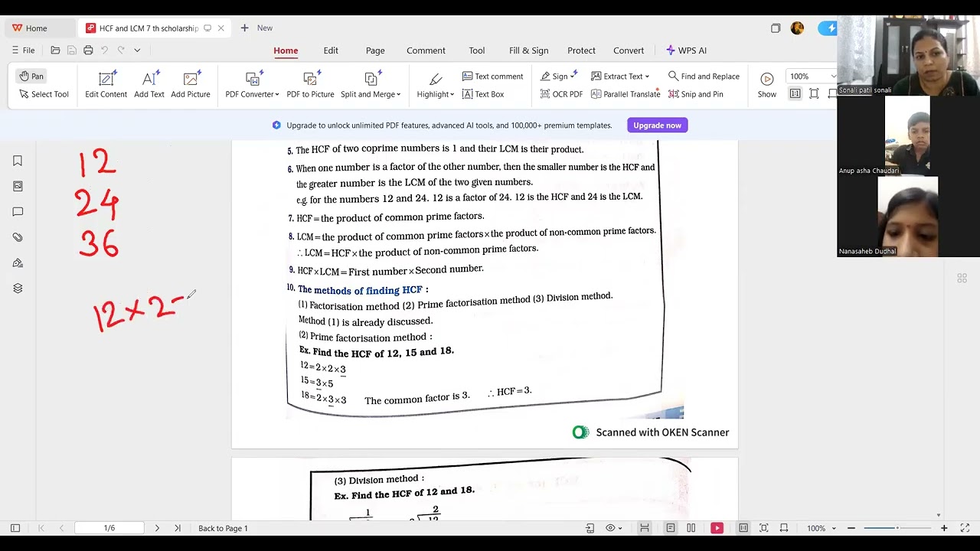Choose the Add Picture tool
Screen dimensions: 980x551
[x=191, y=84]
